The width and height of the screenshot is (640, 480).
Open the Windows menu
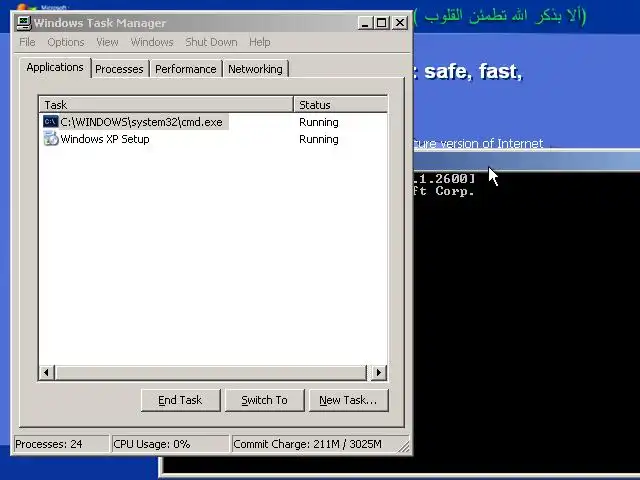pos(152,42)
